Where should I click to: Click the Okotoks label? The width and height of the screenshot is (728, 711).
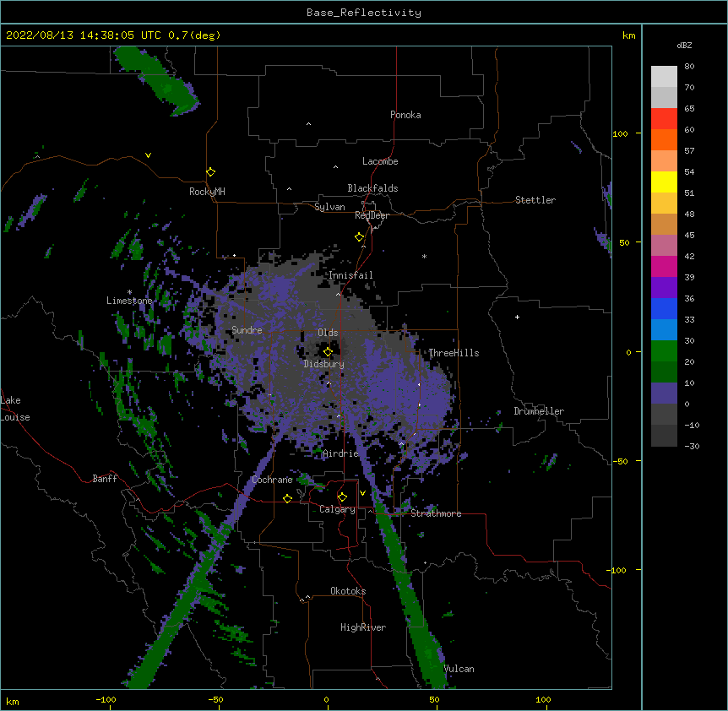[348, 591]
